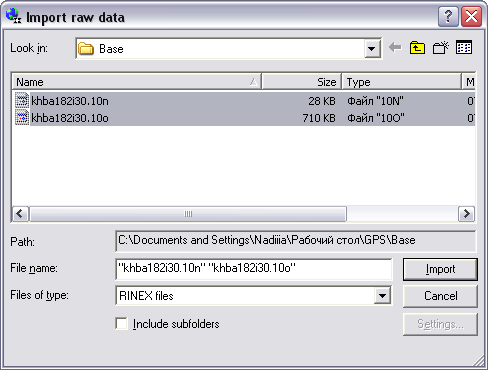This screenshot has height=370, width=488.
Task: Select file khba182i30.10n
Action: [x=70, y=101]
